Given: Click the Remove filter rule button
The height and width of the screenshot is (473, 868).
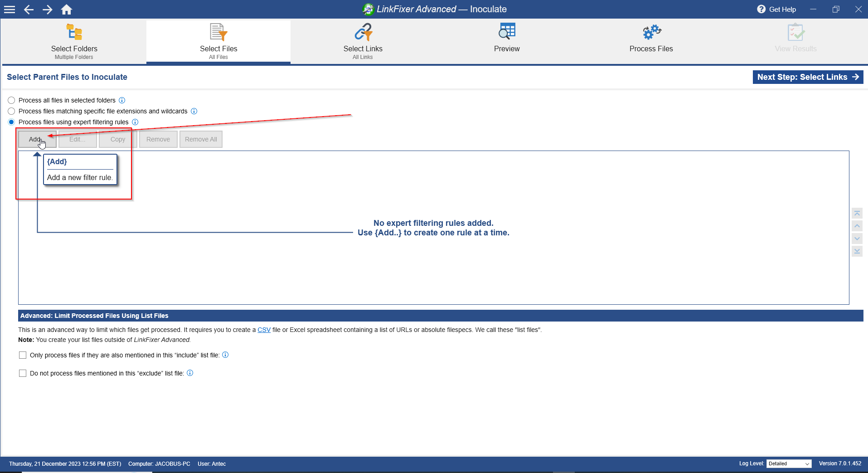Looking at the screenshot, I should click(x=158, y=139).
